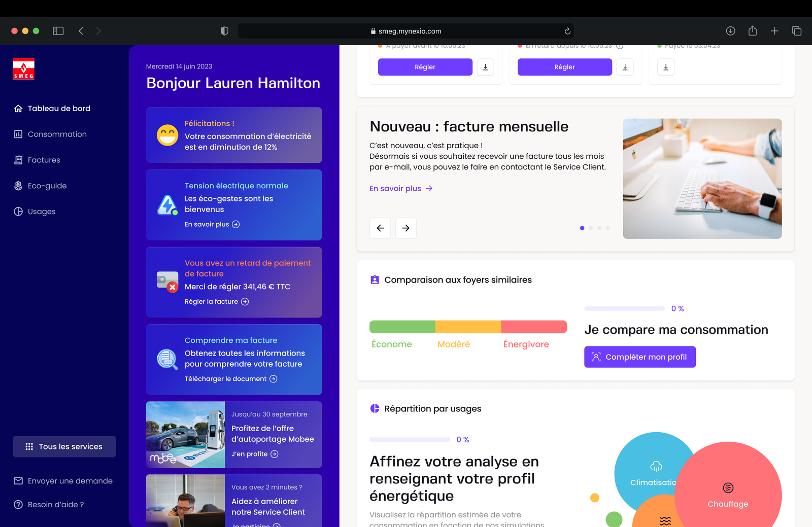Viewport: 812px width, 527px height.
Task: Click Régler la facture link
Action: (217, 301)
